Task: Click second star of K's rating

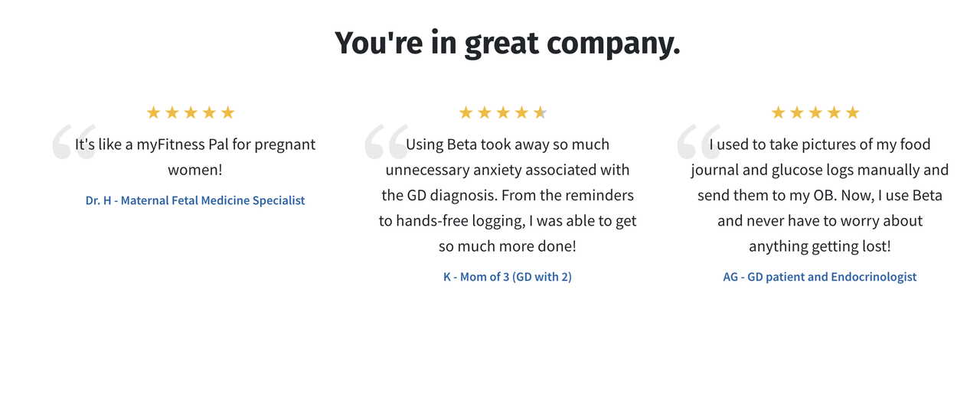Action: pos(484,113)
